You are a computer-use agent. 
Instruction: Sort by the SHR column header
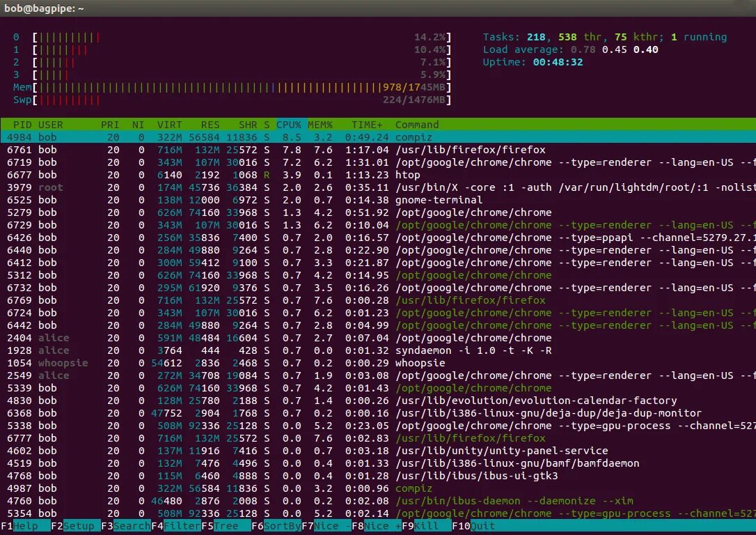pos(248,125)
